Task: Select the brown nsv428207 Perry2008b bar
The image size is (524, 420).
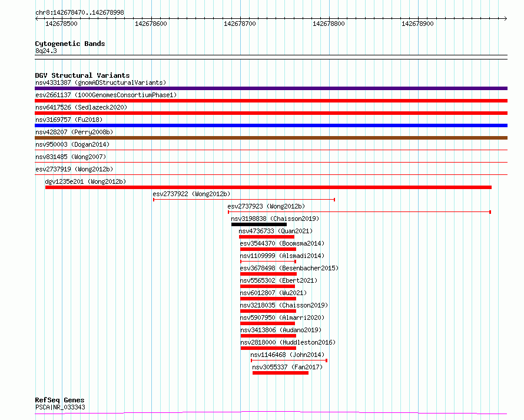Action: point(271,138)
